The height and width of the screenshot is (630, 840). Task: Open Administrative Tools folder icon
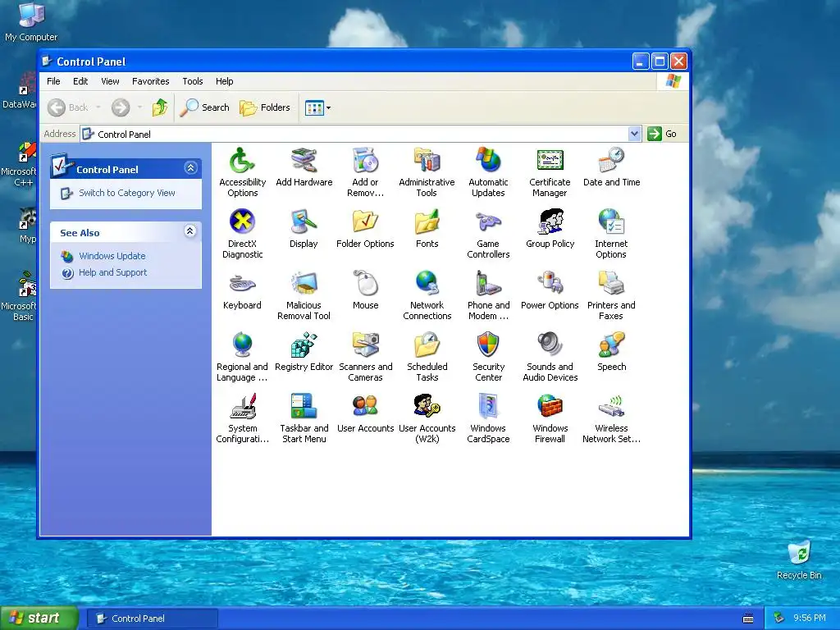pyautogui.click(x=427, y=161)
